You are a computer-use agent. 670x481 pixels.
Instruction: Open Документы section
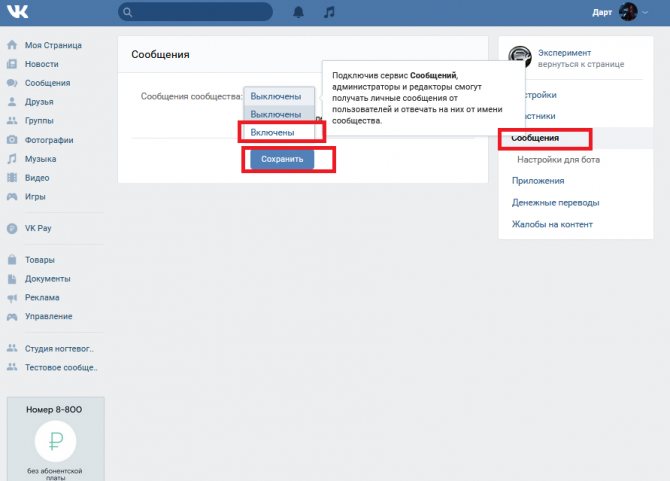pos(47,279)
